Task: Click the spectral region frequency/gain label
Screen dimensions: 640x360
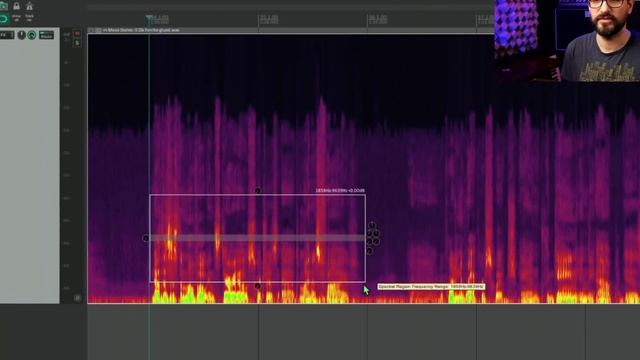Action: click(340, 191)
